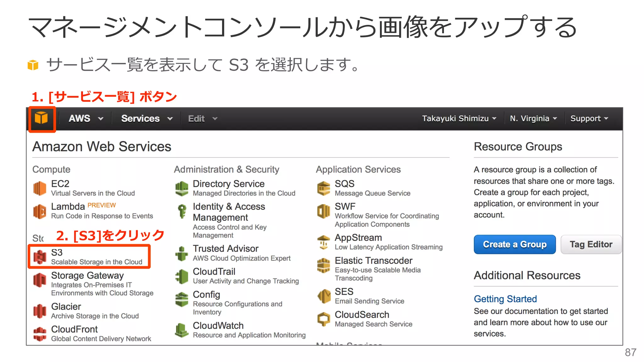The image size is (644, 362).
Task: Click 'Email Sending Service' description
Action: click(369, 301)
